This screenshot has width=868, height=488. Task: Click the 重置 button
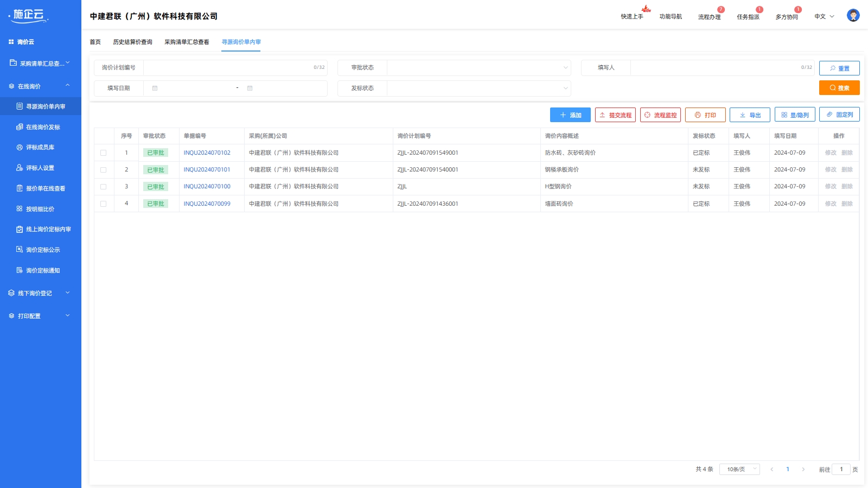coord(839,68)
